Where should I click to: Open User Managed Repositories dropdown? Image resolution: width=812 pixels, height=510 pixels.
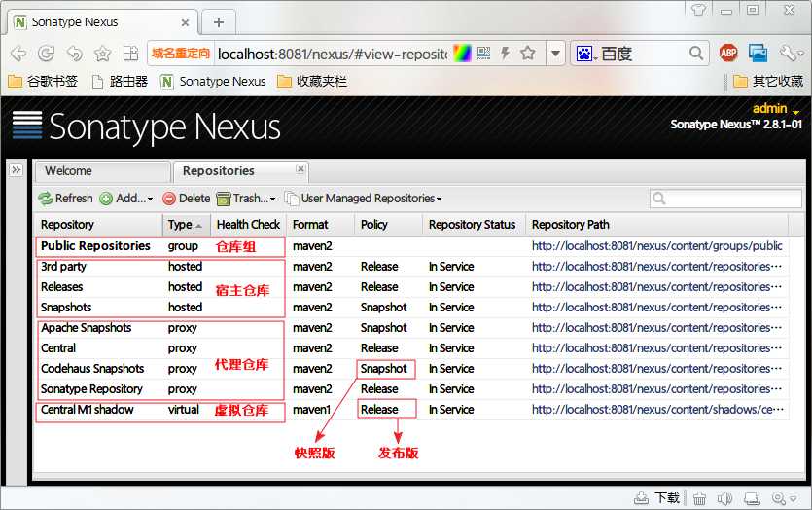coord(364,199)
